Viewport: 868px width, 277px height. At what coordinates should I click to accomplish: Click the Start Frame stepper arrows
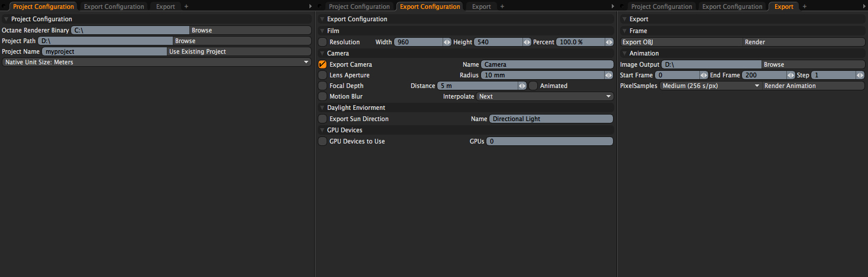704,76
